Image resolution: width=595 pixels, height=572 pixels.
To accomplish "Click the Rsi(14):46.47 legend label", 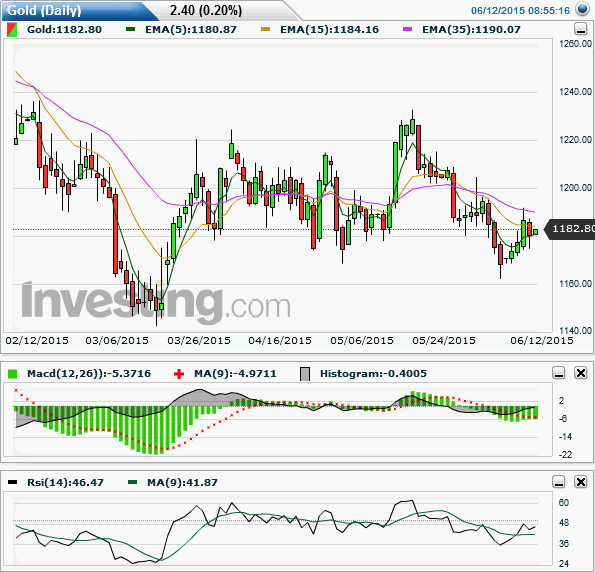I will point(65,482).
